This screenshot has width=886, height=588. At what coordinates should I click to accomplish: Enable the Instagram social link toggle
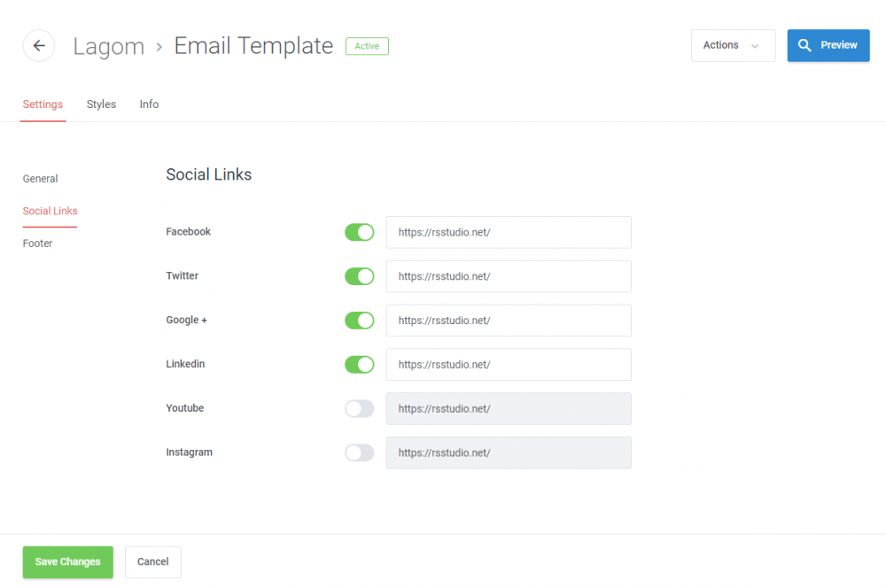[x=359, y=453]
